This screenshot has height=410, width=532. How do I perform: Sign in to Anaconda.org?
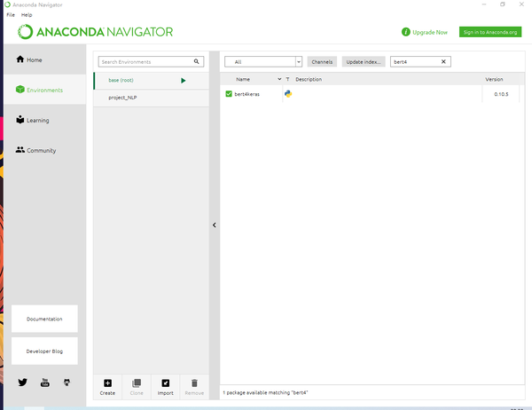490,32
